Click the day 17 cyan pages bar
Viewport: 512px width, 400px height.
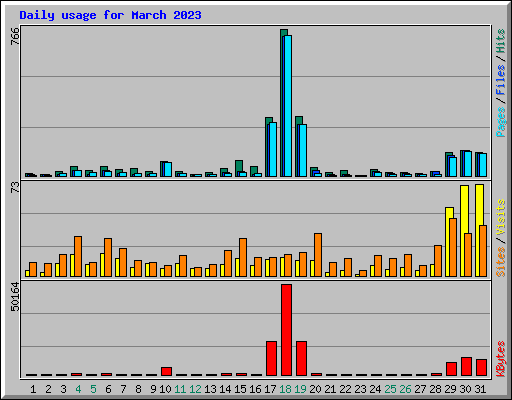click(x=273, y=149)
